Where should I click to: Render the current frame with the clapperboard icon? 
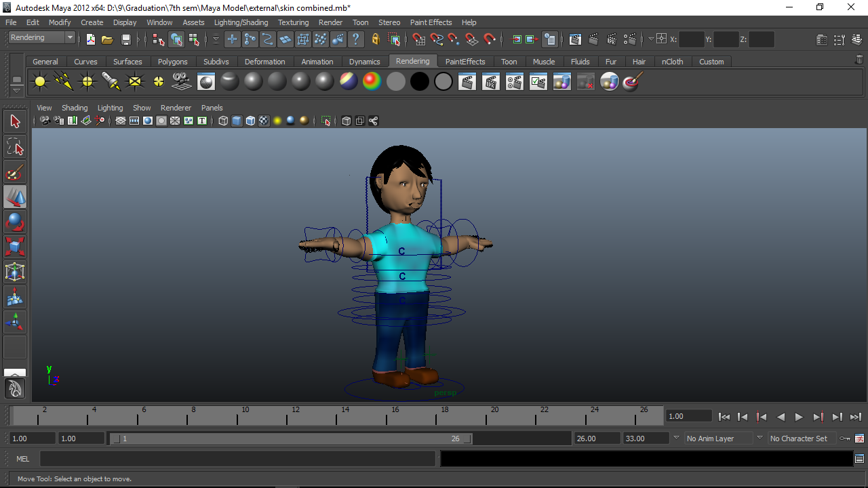click(594, 39)
